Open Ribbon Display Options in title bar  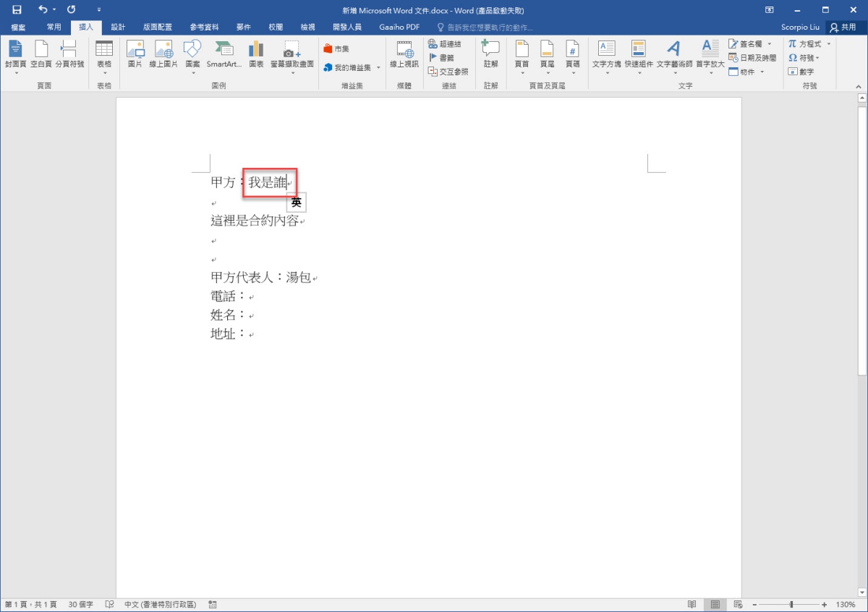pyautogui.click(x=770, y=10)
